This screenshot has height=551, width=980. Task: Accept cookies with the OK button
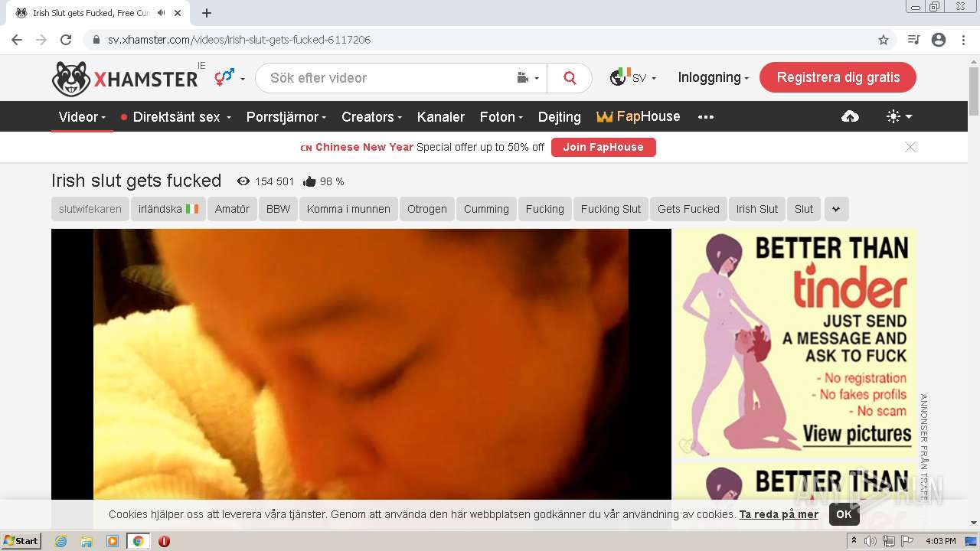(844, 514)
